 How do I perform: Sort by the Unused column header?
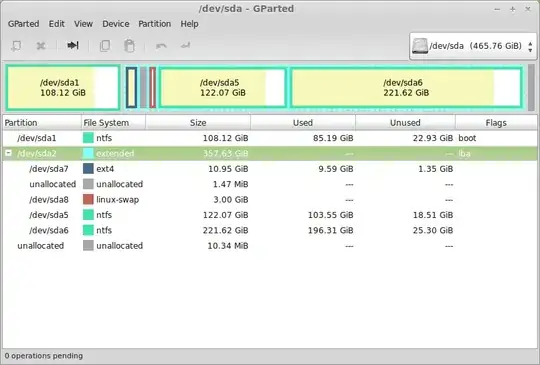click(x=405, y=123)
